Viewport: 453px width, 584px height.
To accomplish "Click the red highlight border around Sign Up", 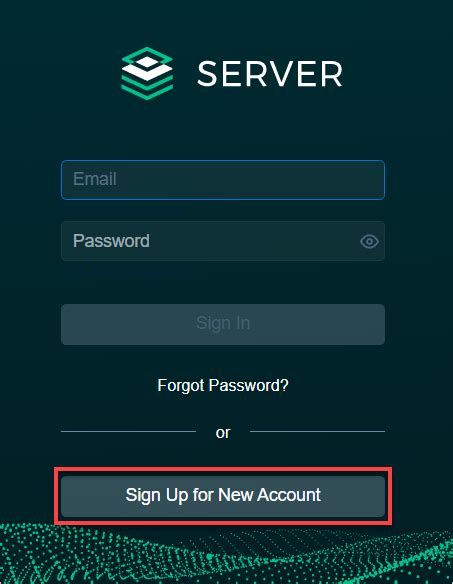I will click(223, 469).
